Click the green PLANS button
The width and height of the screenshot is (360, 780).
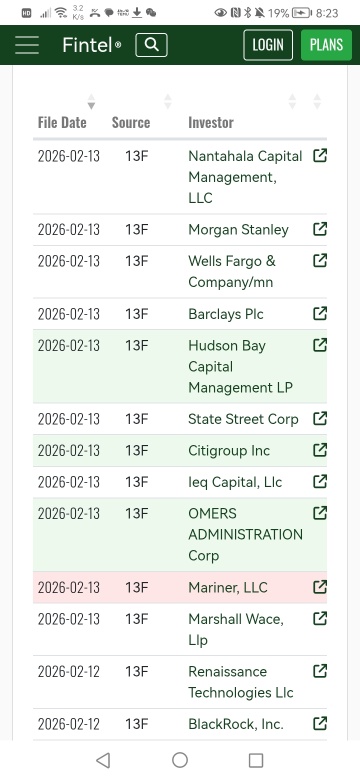(x=326, y=45)
